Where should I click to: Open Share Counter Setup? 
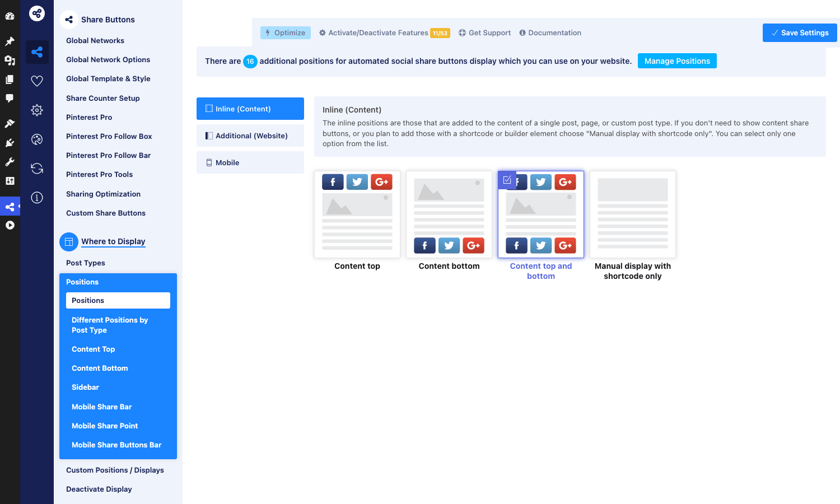click(x=103, y=98)
